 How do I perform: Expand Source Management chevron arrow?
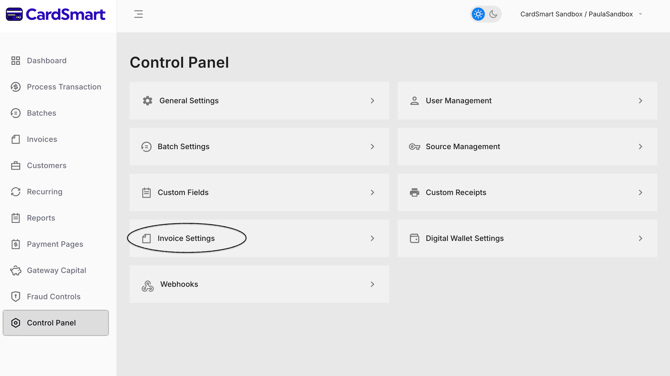click(640, 147)
